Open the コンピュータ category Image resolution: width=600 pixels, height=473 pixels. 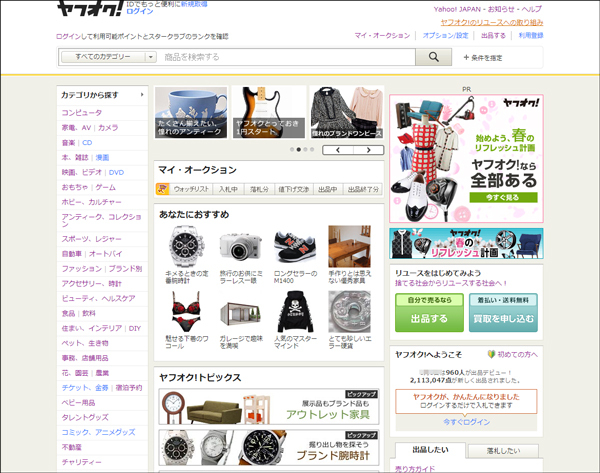point(82,113)
